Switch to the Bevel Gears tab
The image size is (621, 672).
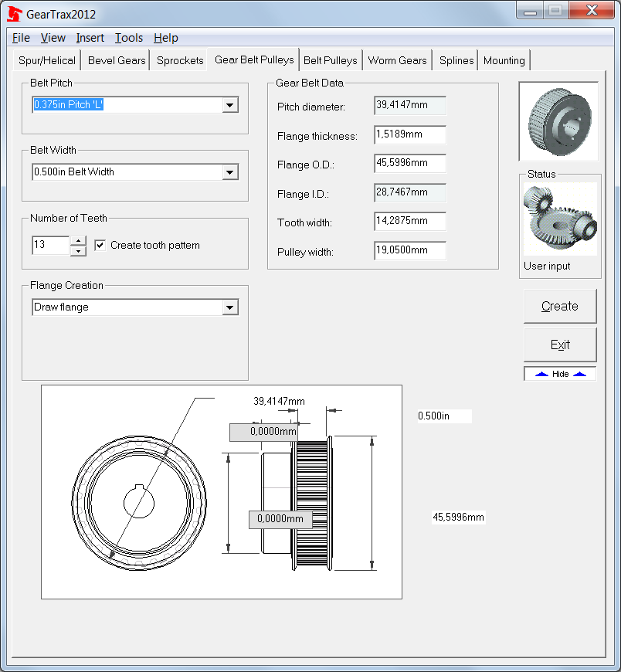click(117, 60)
